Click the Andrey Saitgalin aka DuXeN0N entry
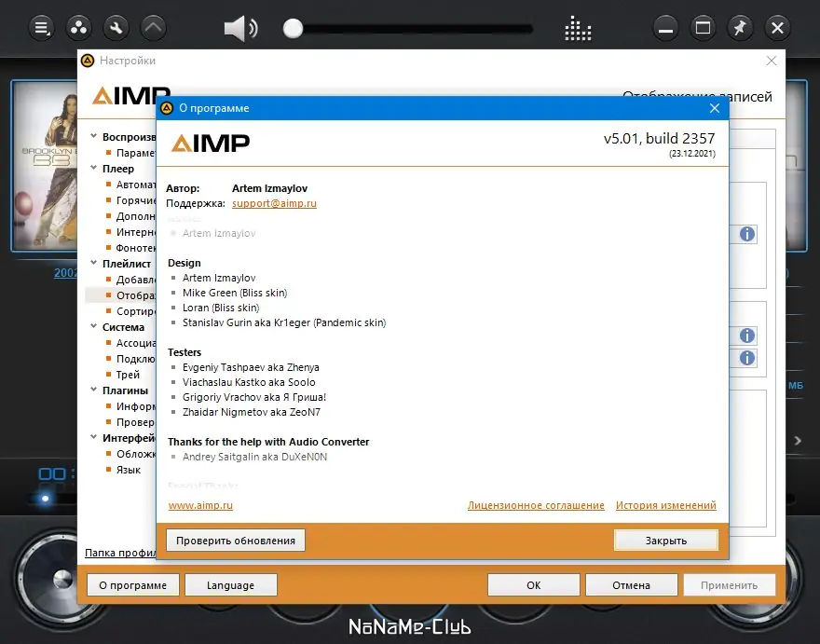820x644 pixels. [254, 457]
